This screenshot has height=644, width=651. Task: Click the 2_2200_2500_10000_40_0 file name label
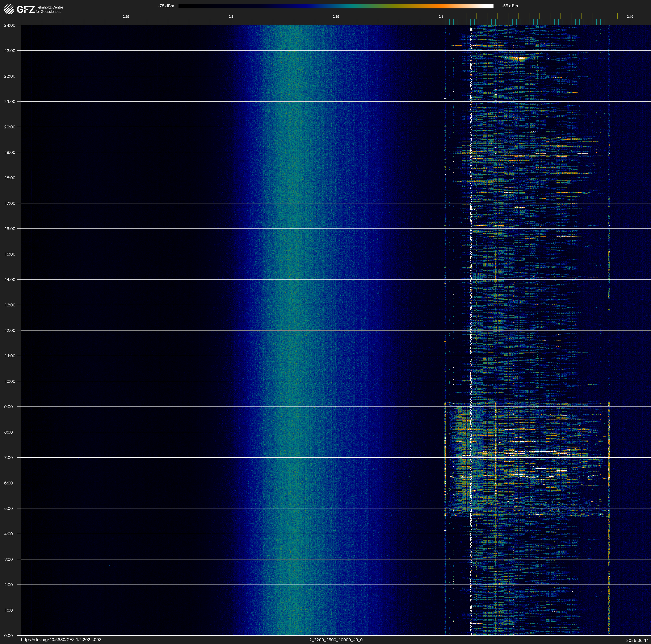point(336,640)
